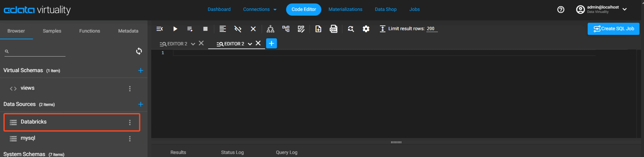Open editor settings via the gear icon
The image size is (644, 157).
pyautogui.click(x=366, y=29)
